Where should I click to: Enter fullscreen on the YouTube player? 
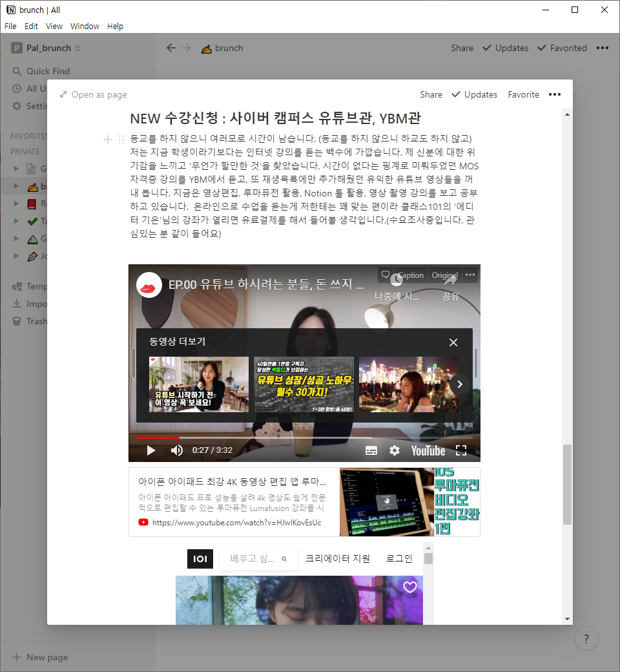[461, 450]
